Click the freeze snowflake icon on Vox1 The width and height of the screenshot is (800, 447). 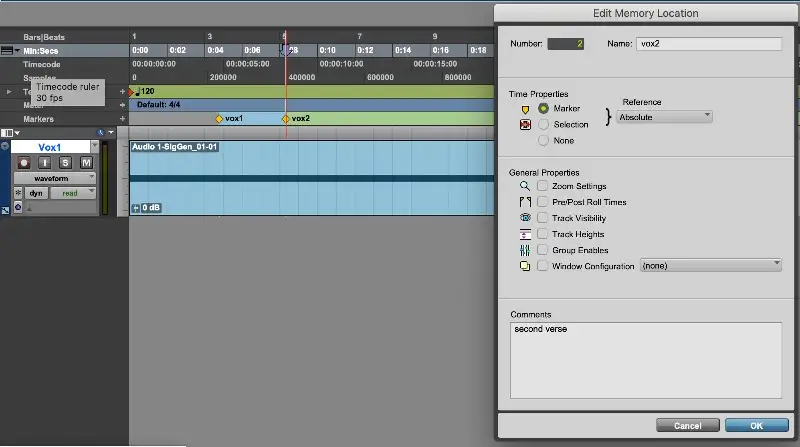click(x=18, y=193)
